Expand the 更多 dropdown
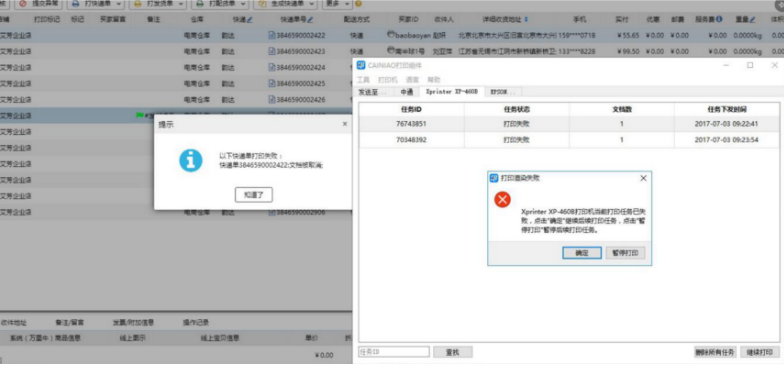This screenshot has width=784, height=369. pyautogui.click(x=337, y=4)
